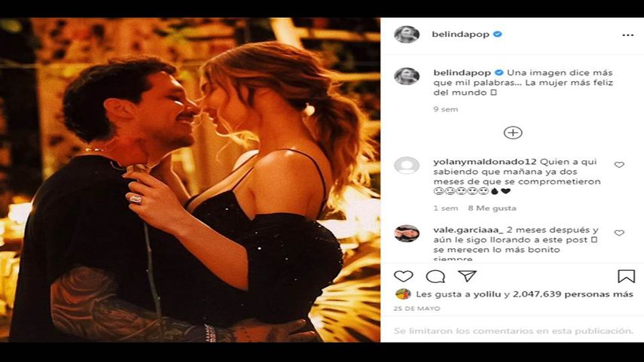The image size is (644, 362).
Task: Click belindapop's avatar next to the caption
Action: click(407, 75)
